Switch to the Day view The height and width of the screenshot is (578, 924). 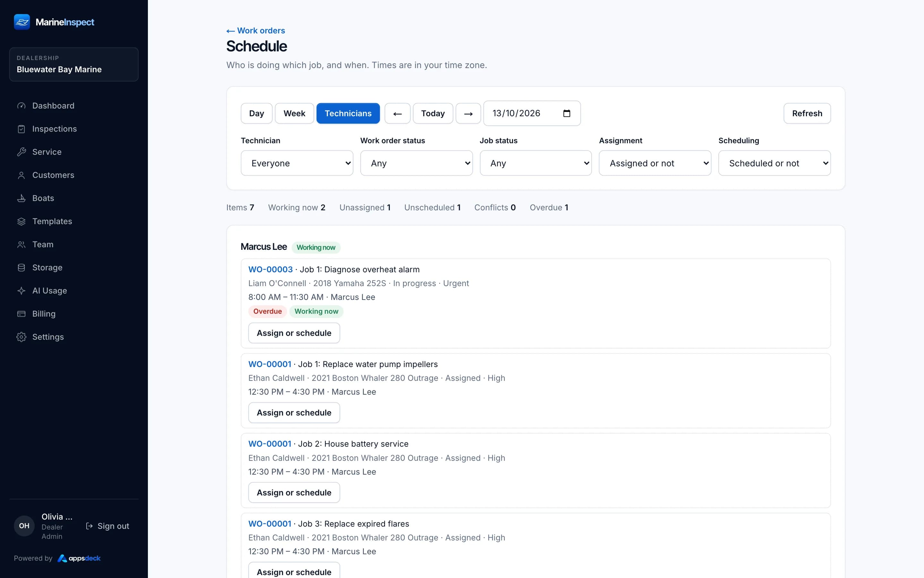[x=257, y=113]
